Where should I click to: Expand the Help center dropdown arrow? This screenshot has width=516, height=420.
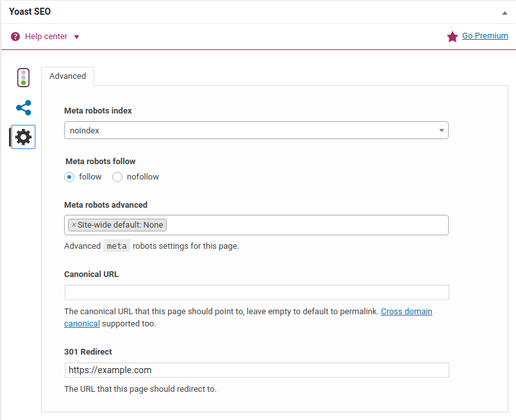coord(77,37)
